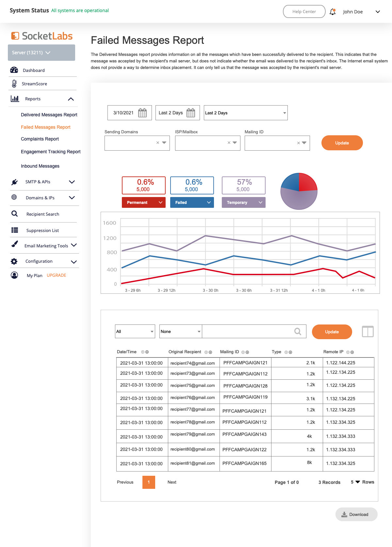
Task: Go to Next page
Action: 172,482
